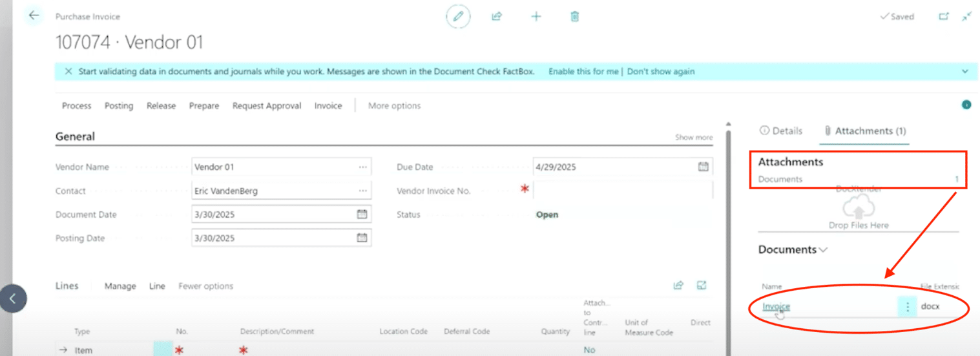Viewport: 980px width, 356px height.
Task: Open invoice in new window icon
Action: point(944,17)
